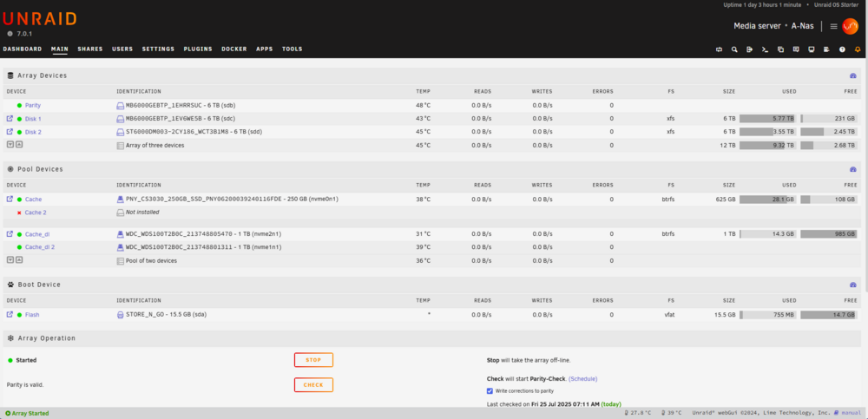Screen dimensions: 868x419
Task: Open the Parity device link
Action: click(x=33, y=105)
